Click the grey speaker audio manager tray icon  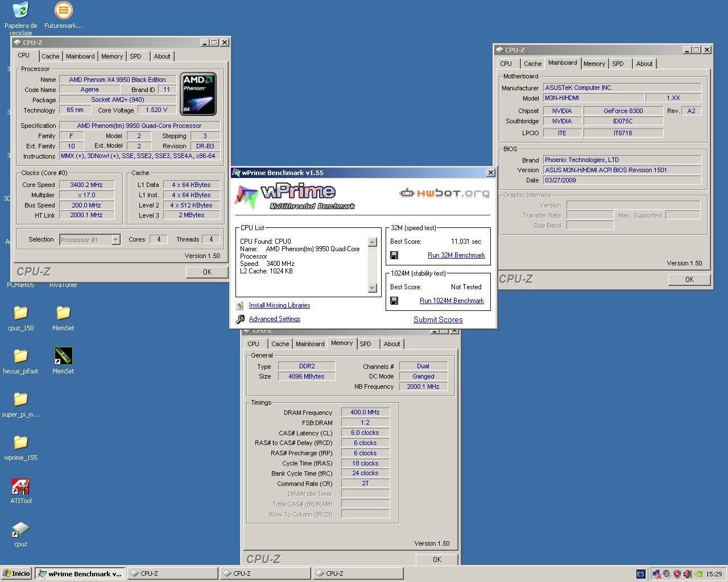click(x=667, y=574)
